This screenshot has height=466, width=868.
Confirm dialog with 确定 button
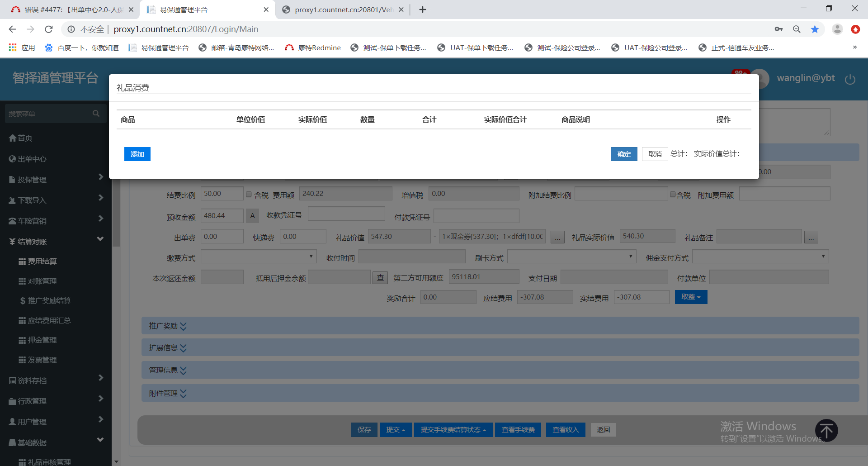pos(624,154)
